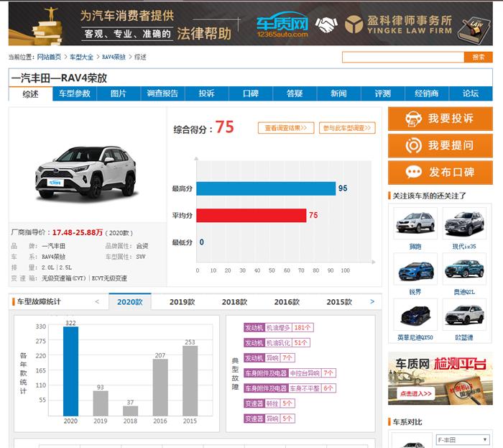Click the 网站首页 breadcrumb link

coord(49,57)
